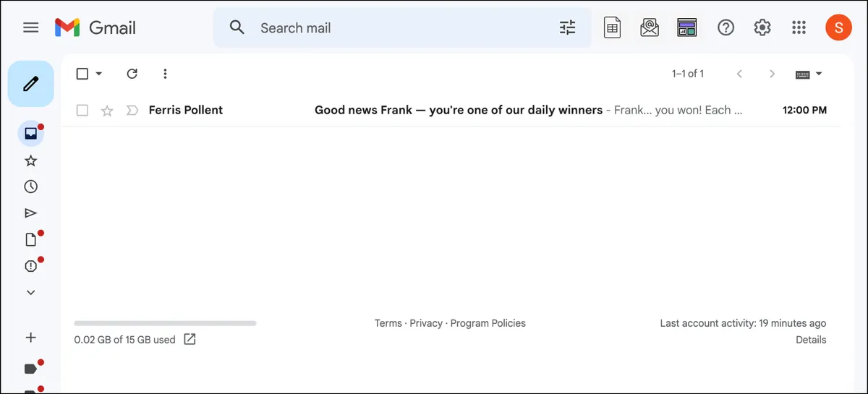This screenshot has width=868, height=394.
Task: Select the Ferris Pollent email checkbox
Action: pyautogui.click(x=82, y=111)
